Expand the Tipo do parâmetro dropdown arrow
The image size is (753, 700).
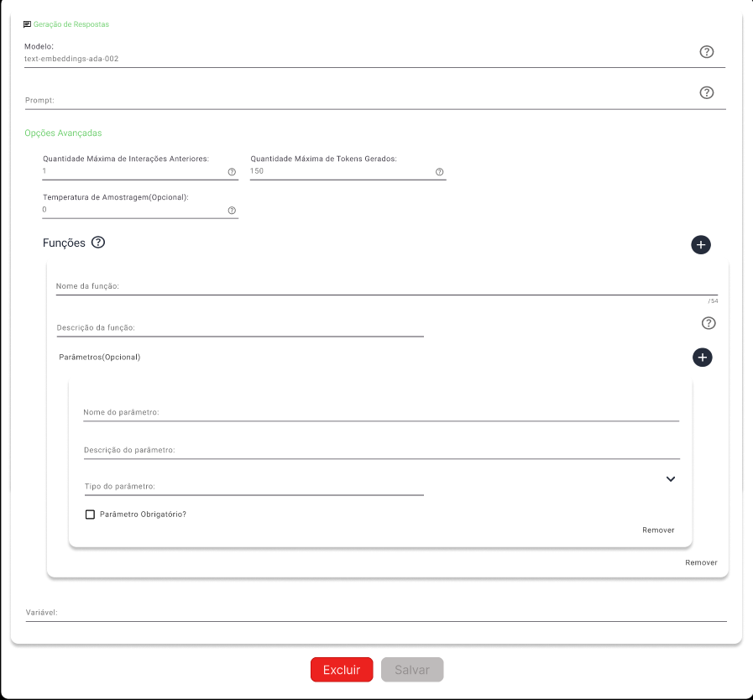click(x=671, y=479)
